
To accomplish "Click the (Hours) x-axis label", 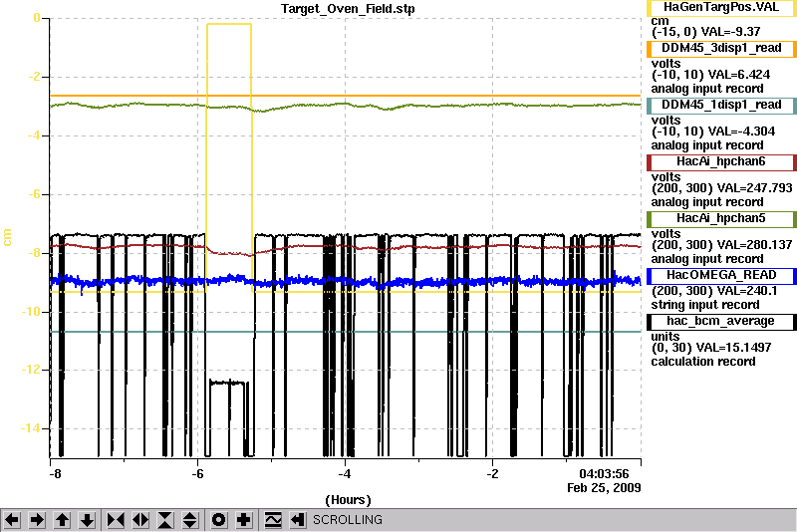I will click(x=348, y=500).
